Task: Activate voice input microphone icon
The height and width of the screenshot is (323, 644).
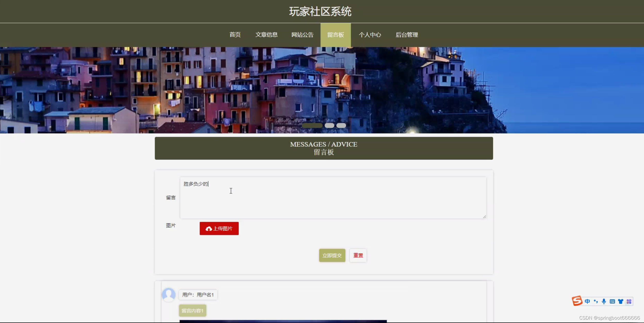Action: pyautogui.click(x=604, y=301)
